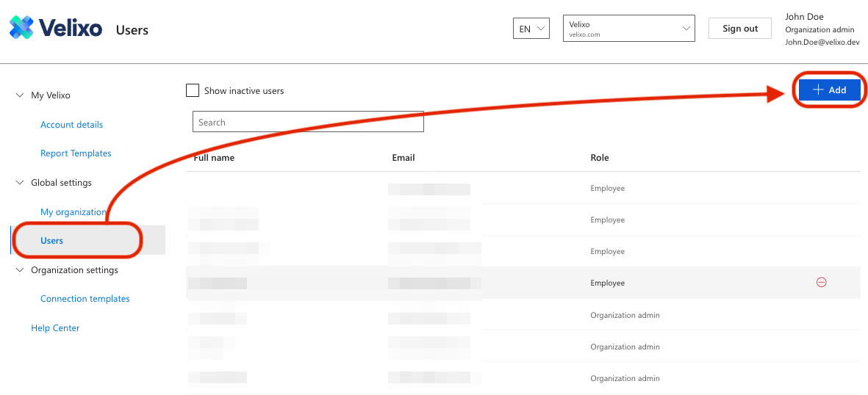Click the Full name column header
This screenshot has height=395, width=868.
(214, 158)
